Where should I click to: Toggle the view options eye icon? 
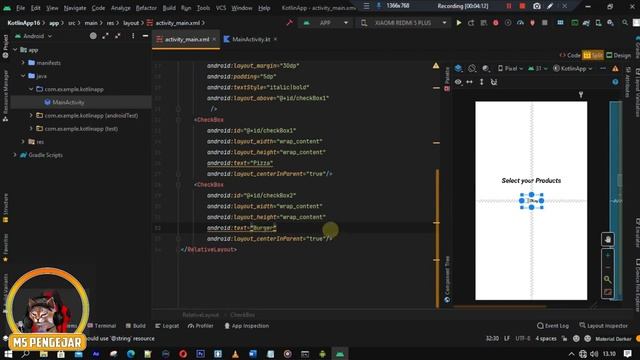[458, 82]
